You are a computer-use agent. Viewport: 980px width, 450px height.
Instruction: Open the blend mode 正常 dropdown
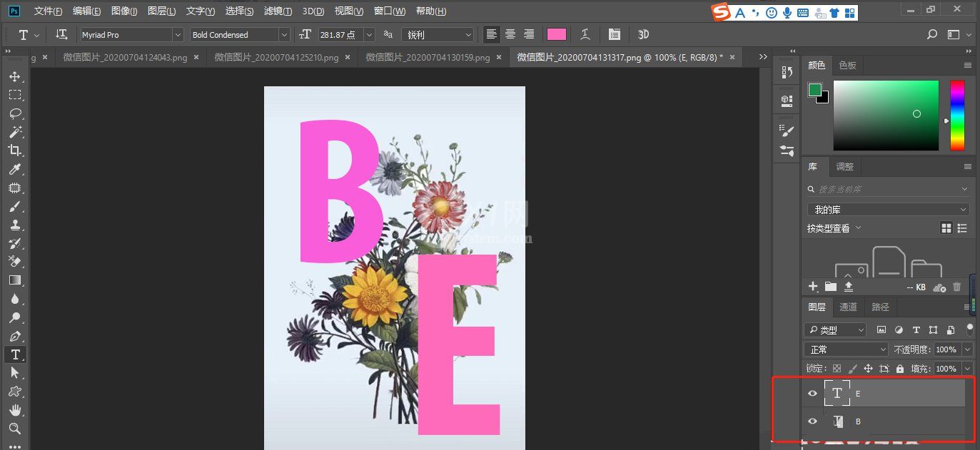coord(846,349)
